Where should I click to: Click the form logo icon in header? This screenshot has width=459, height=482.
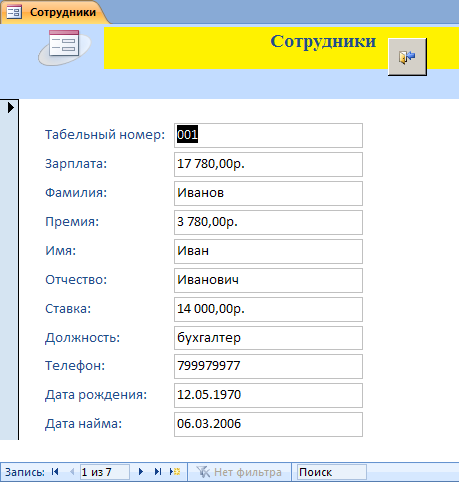64,47
